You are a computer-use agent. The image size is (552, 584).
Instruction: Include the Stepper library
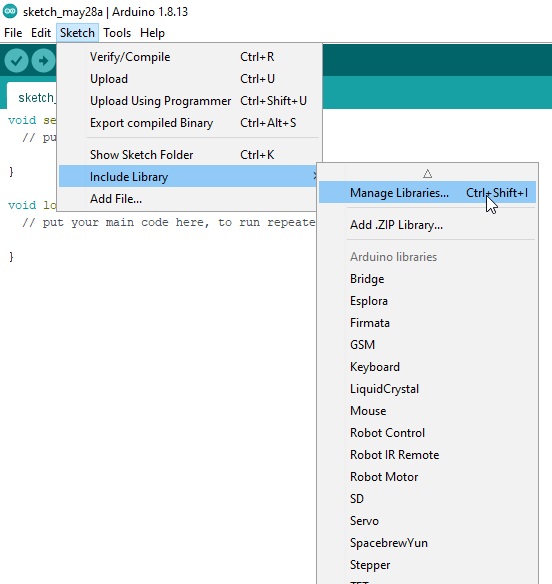point(427,565)
